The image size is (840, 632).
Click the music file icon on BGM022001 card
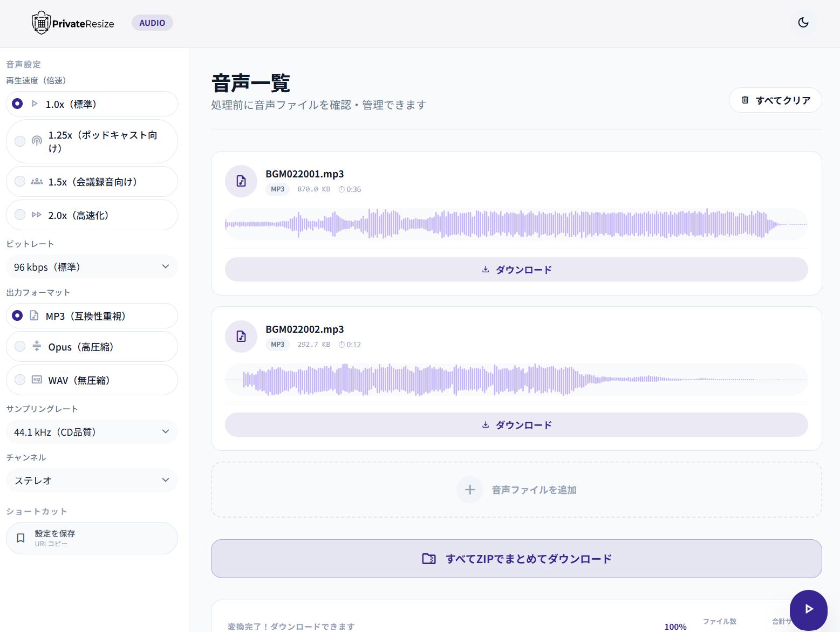pos(241,181)
